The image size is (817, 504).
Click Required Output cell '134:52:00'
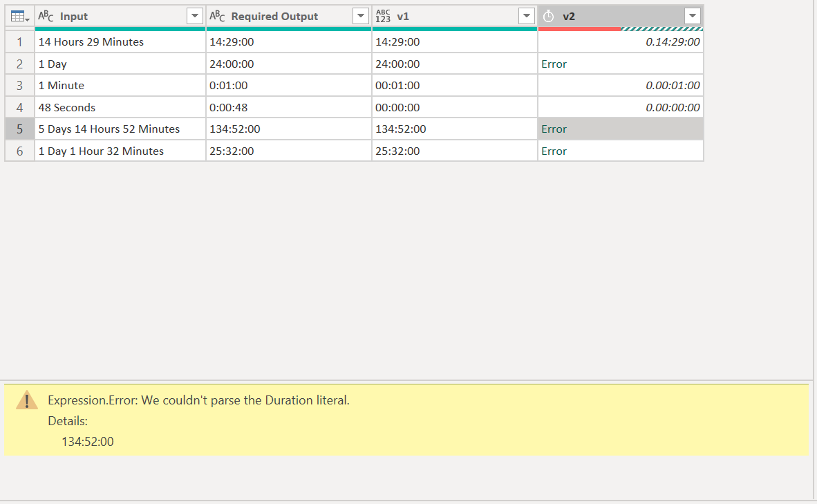coord(289,129)
